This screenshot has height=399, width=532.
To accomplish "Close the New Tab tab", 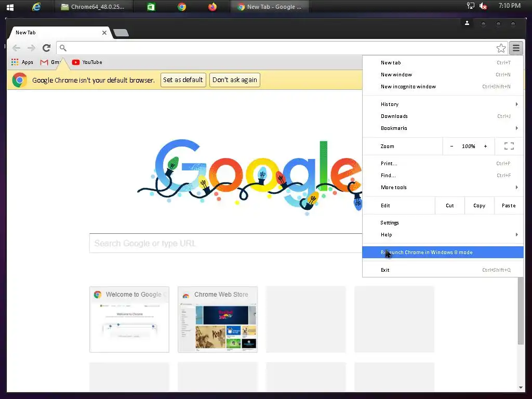I will pos(104,33).
